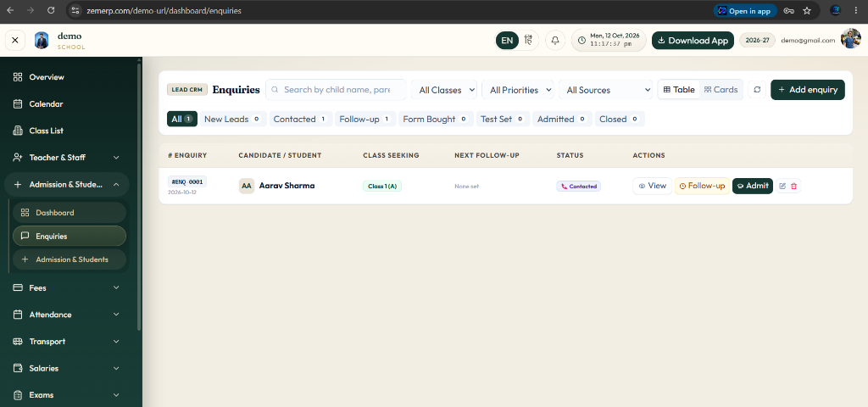
Task: Switch language to EN
Action: click(x=507, y=41)
